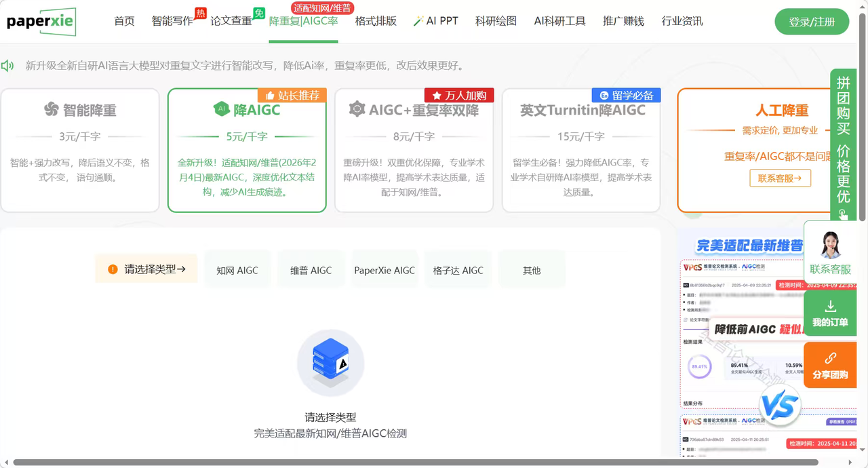Viewport: 868px width, 468px height.
Task: Click the 登录/注册 button
Action: click(812, 22)
